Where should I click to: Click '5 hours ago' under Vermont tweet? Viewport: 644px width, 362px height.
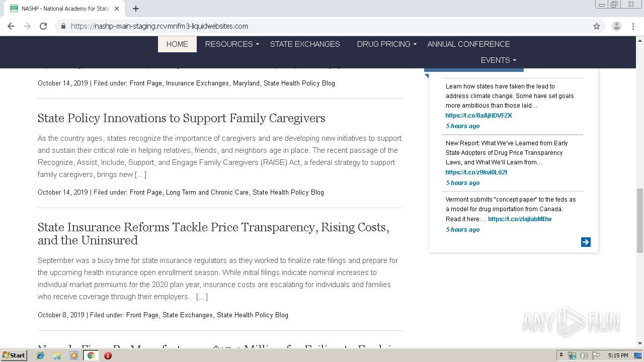[462, 230]
